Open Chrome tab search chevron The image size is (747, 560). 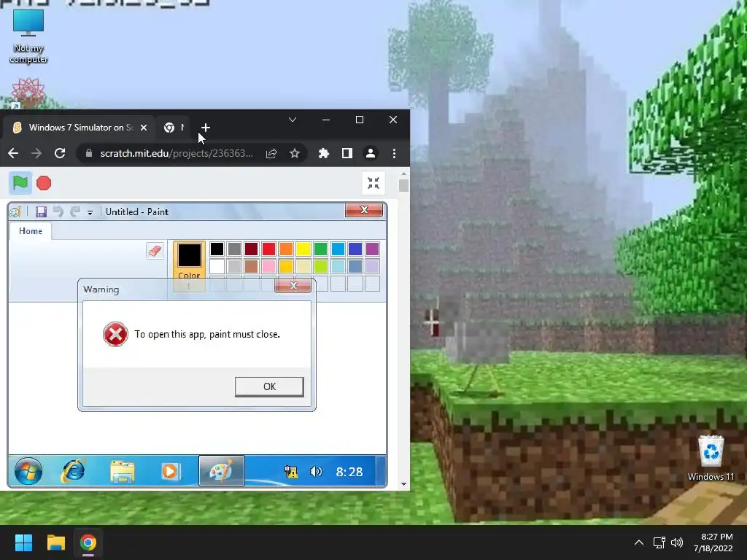pos(293,120)
